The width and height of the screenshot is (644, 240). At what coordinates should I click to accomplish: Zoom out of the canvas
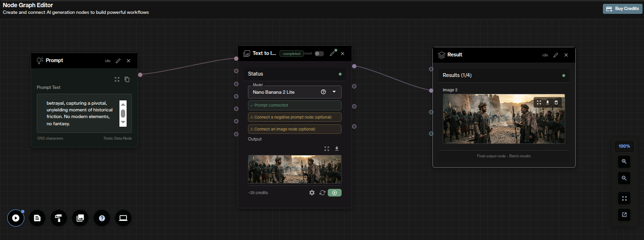tap(624, 178)
